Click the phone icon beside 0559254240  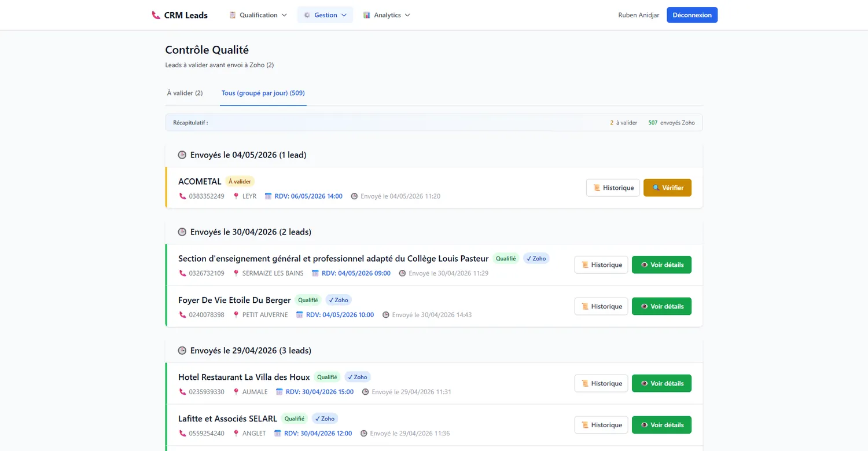coord(183,434)
